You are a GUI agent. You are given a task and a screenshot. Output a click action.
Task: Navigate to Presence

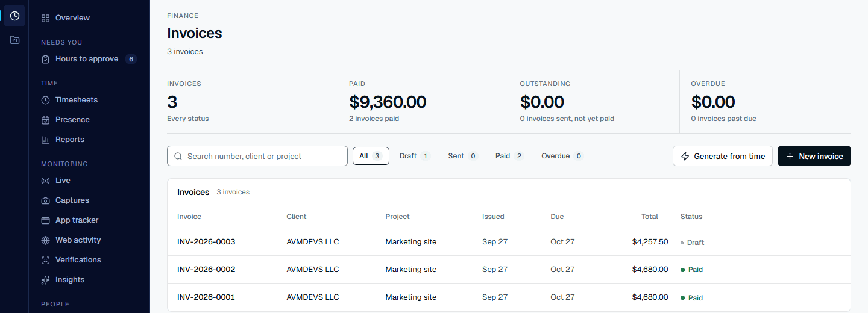[x=89, y=120]
